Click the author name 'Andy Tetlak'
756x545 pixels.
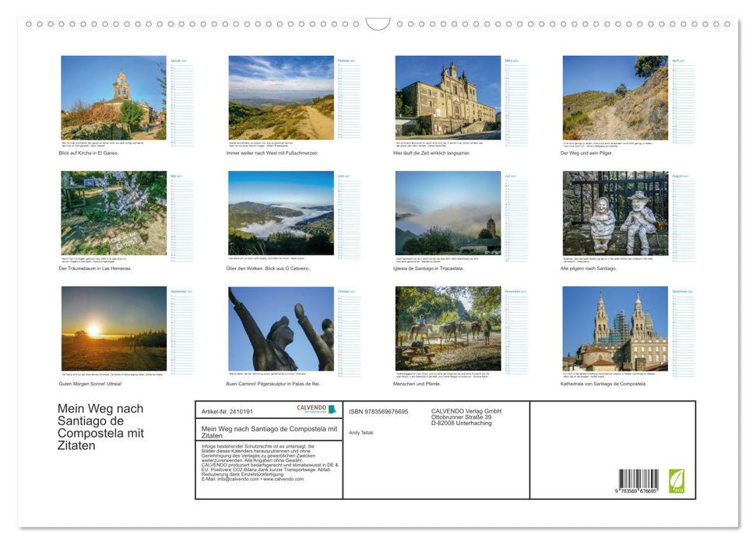361,433
